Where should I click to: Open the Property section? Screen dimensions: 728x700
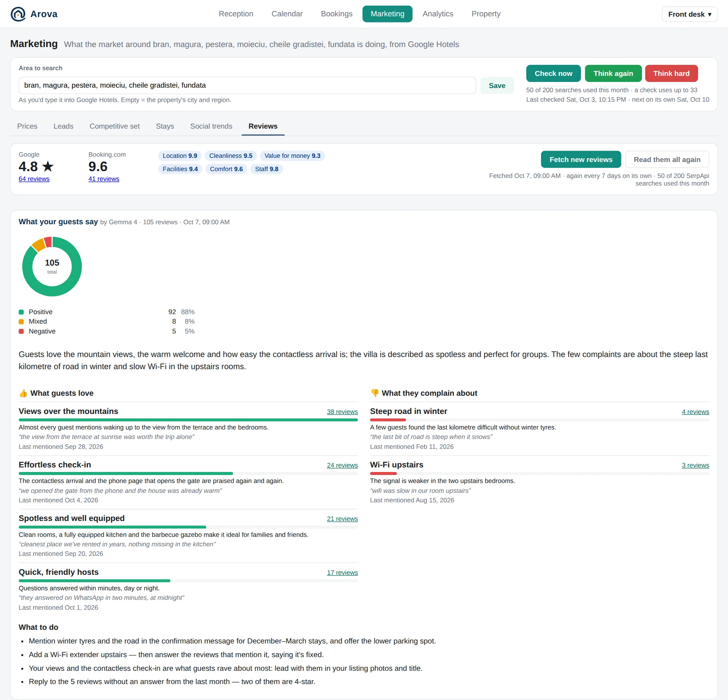486,14
